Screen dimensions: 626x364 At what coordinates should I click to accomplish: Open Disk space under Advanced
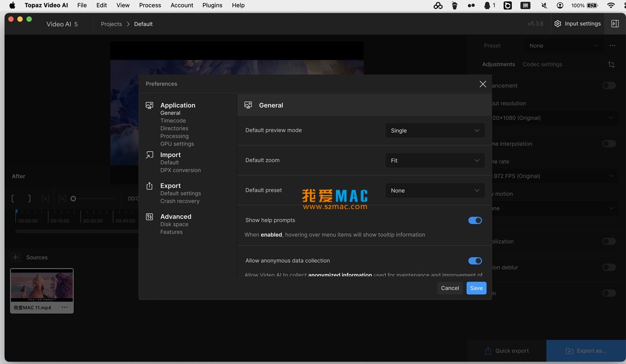pyautogui.click(x=174, y=224)
